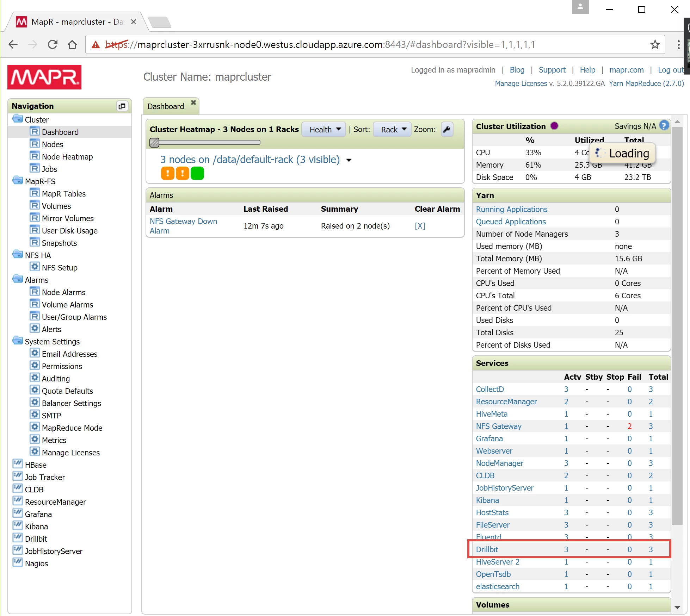Open Snapshots view
Screen dimensions: 690x616
tap(59, 243)
